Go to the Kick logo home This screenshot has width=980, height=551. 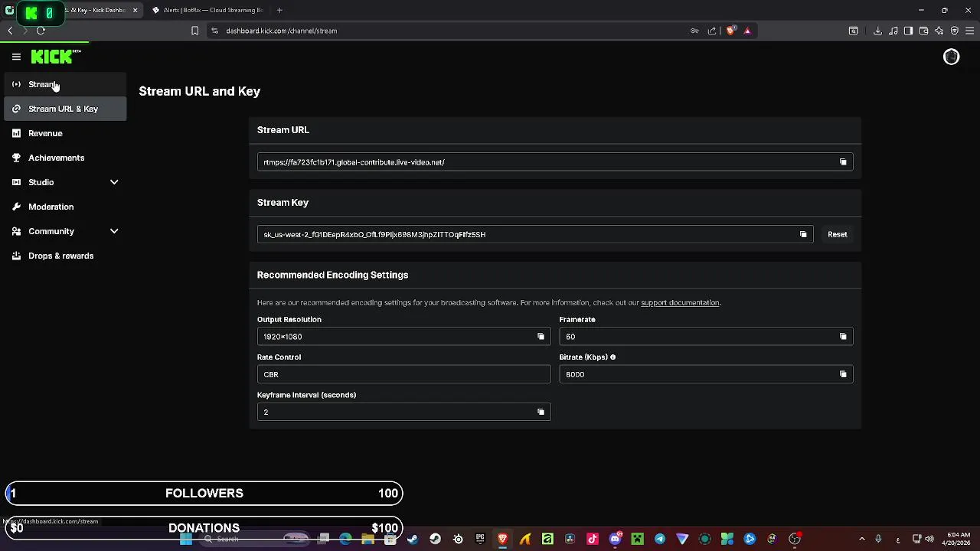pyautogui.click(x=55, y=57)
